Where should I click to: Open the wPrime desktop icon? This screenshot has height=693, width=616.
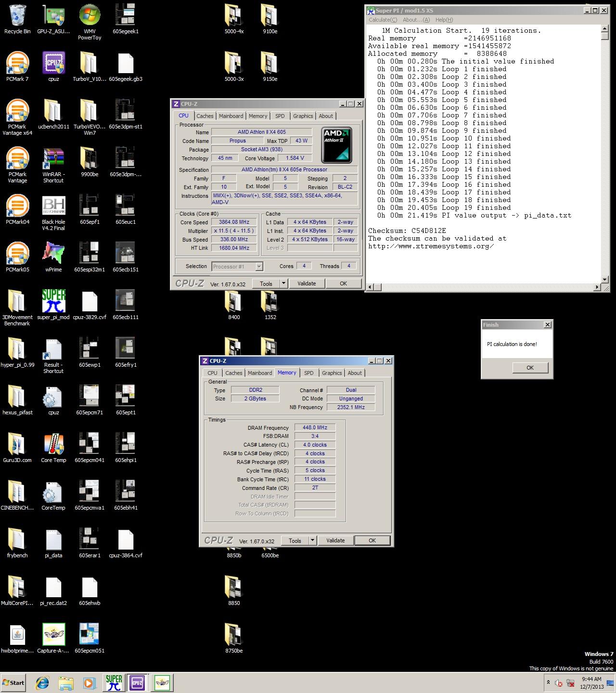(x=53, y=257)
